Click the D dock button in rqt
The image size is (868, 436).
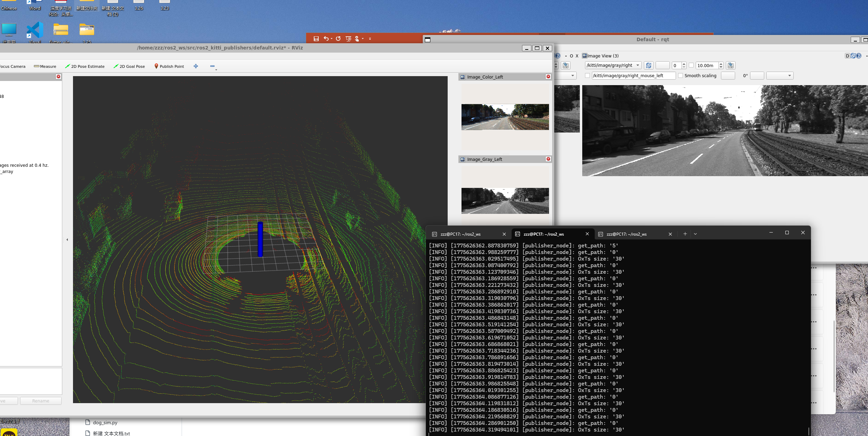click(847, 56)
